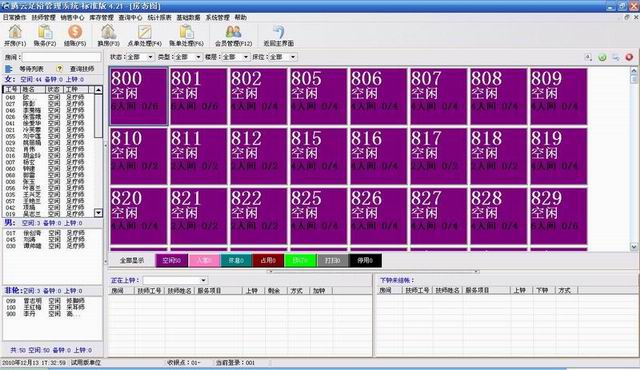Filter rooms by teal status swatch

pos(236,260)
